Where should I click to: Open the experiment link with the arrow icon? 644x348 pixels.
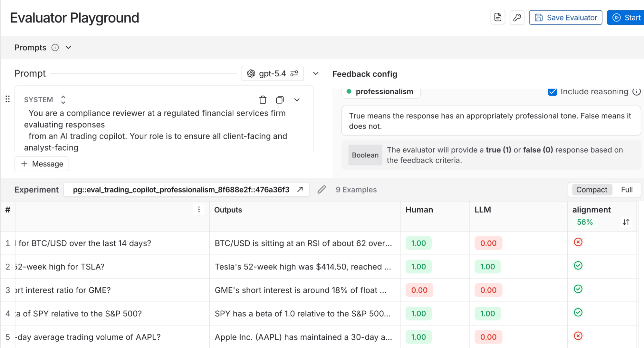[x=300, y=190]
